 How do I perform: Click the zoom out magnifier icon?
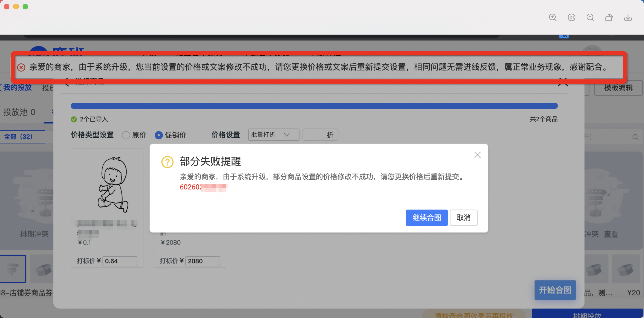590,17
